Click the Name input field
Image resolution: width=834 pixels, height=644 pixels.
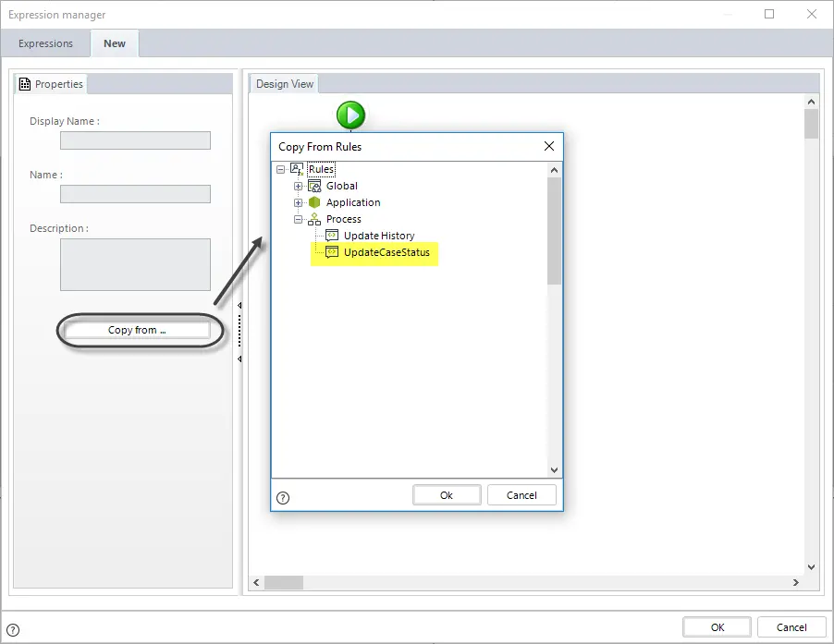point(135,194)
